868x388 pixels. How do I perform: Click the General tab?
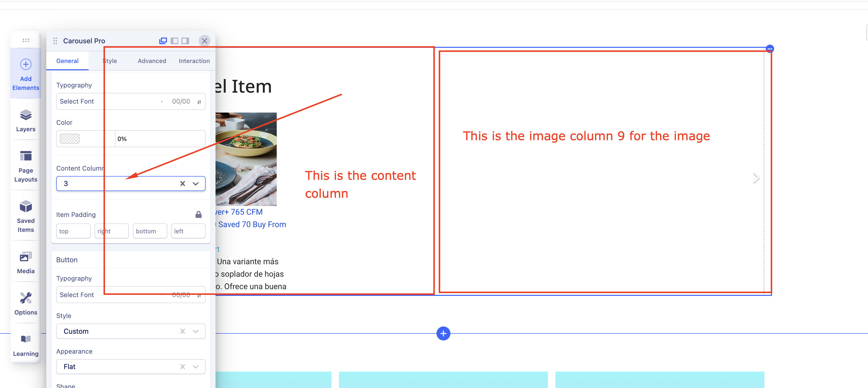click(67, 61)
